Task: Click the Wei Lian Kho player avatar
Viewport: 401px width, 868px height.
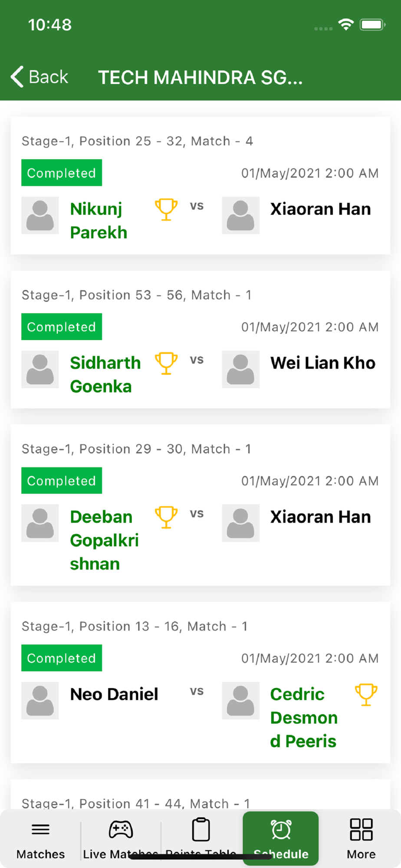Action: point(241,369)
